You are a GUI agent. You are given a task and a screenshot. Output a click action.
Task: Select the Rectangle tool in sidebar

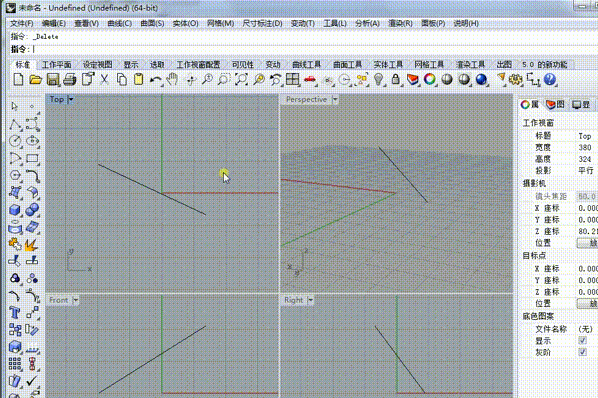tap(32, 158)
